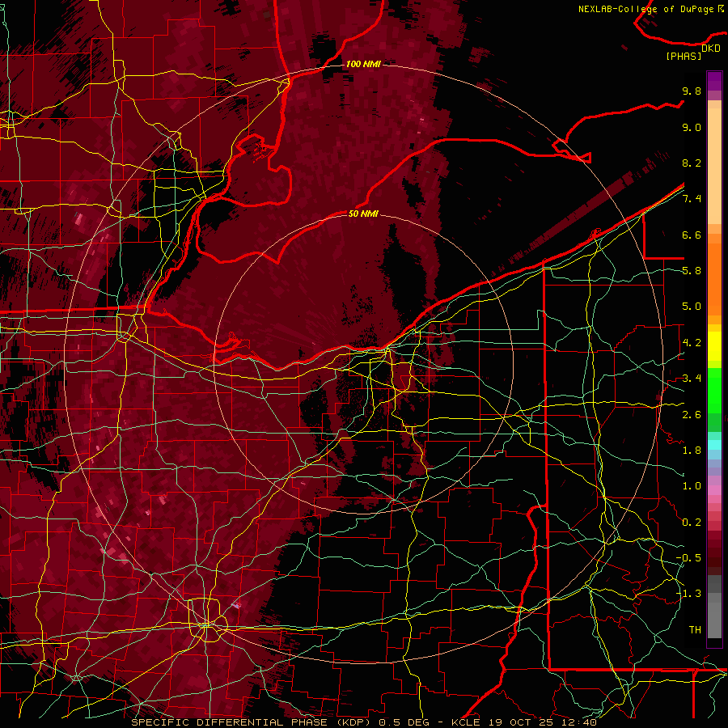This screenshot has width=728, height=728.
Task: Click the bright green band of the color bar
Action: (x=714, y=391)
